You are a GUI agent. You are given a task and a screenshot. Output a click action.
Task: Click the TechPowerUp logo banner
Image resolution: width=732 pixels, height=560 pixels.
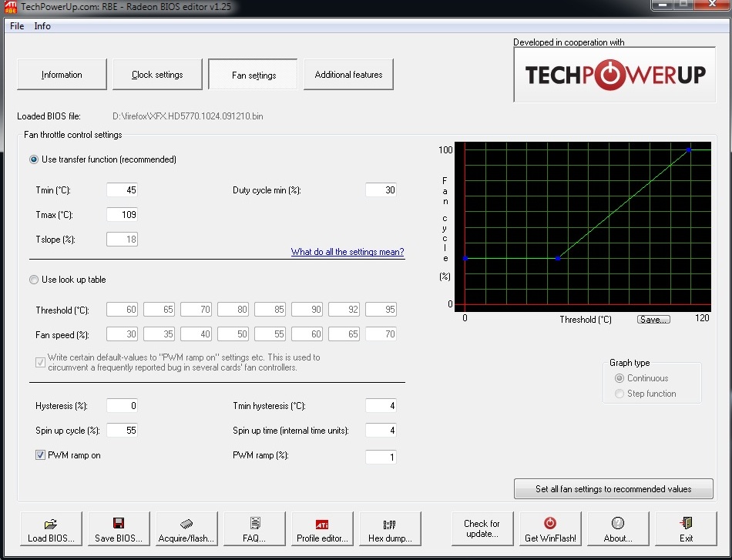(614, 75)
